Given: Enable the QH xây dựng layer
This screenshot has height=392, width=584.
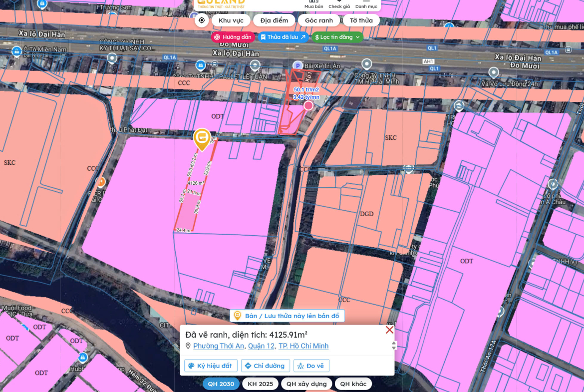Looking at the screenshot, I should pyautogui.click(x=306, y=384).
